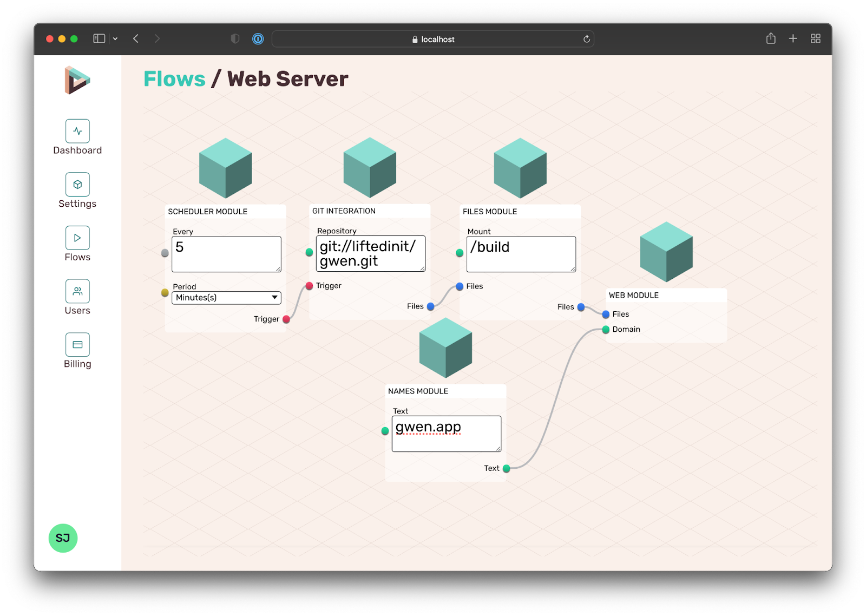Go to Flows via sidebar icon
Screen dimensions: 866x616
coord(77,238)
